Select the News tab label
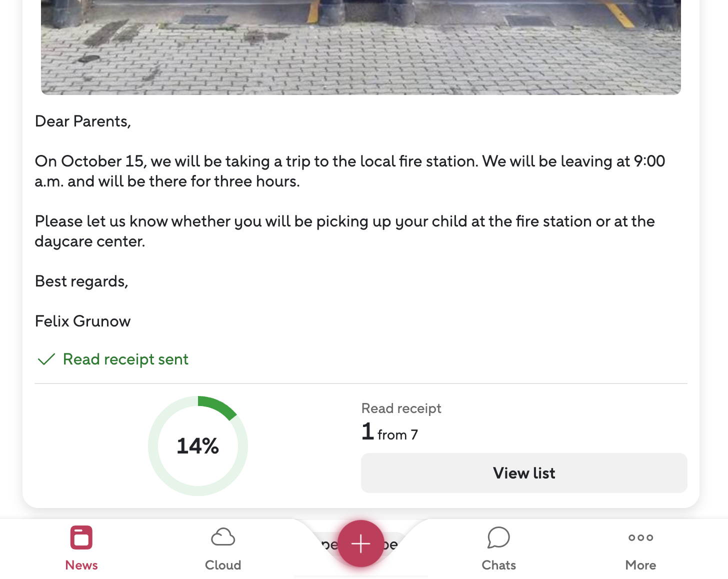This screenshot has width=728, height=579. coord(81,565)
